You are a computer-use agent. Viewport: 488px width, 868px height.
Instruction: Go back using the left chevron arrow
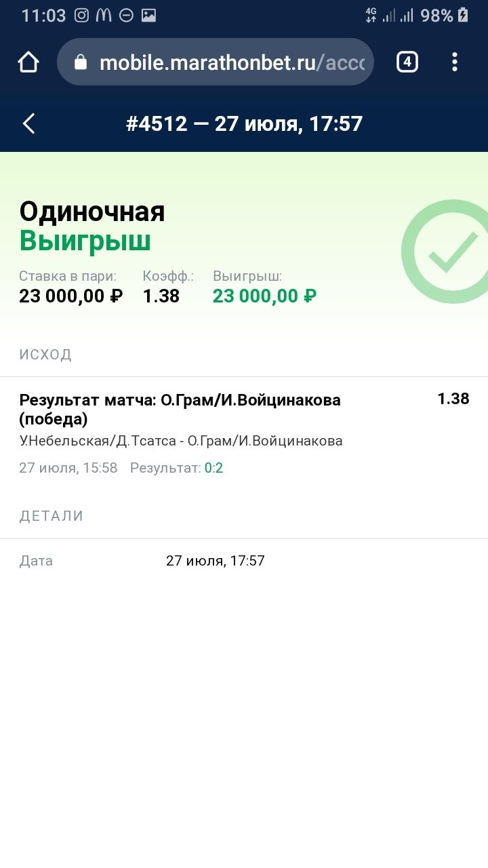click(x=28, y=123)
